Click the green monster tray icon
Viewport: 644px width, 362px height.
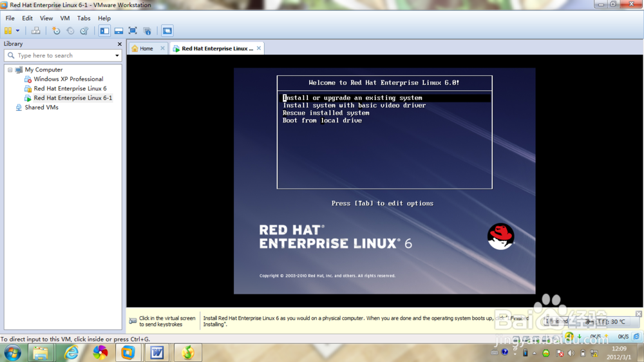point(546,353)
